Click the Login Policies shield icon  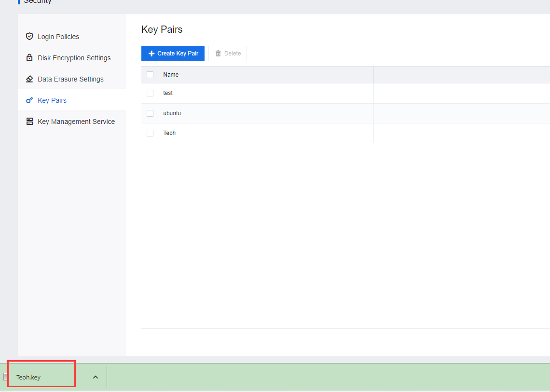point(29,37)
